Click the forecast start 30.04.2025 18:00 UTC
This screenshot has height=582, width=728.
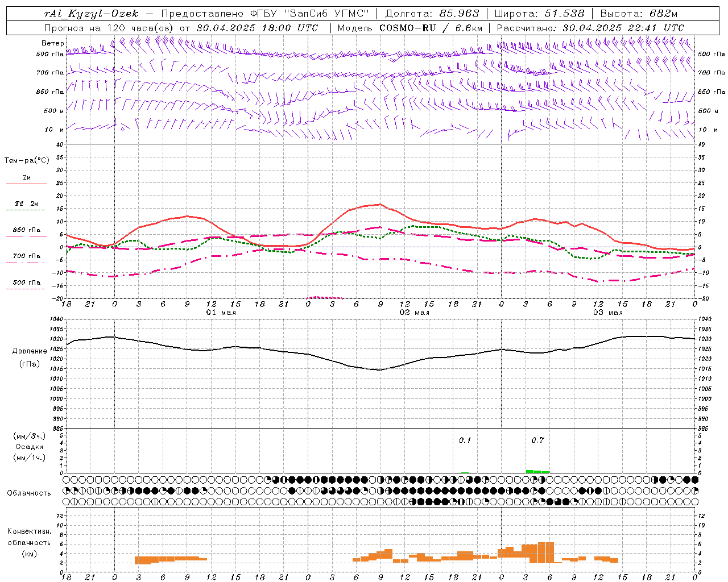[257, 28]
